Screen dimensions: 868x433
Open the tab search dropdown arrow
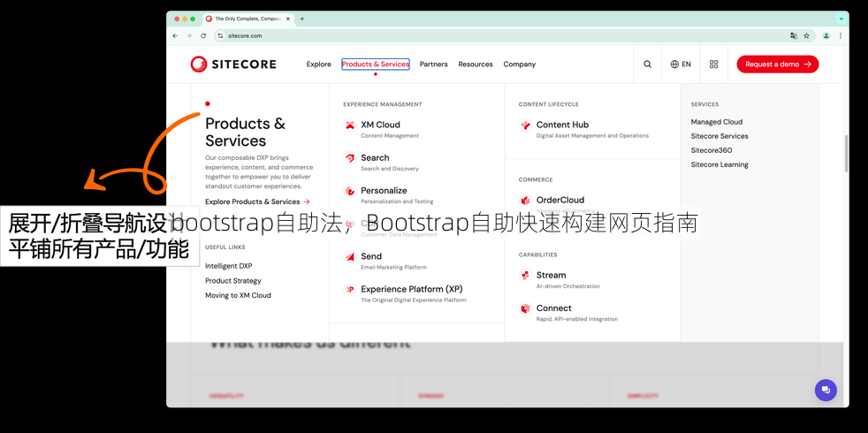point(841,19)
